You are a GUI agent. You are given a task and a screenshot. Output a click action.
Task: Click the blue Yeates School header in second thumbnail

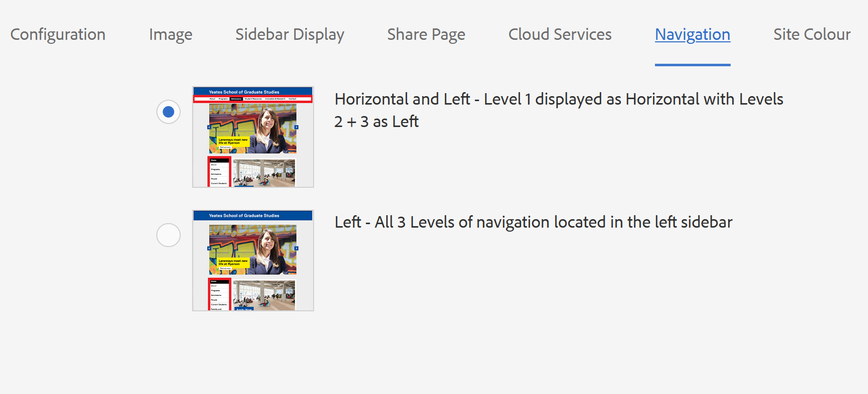[x=253, y=215]
